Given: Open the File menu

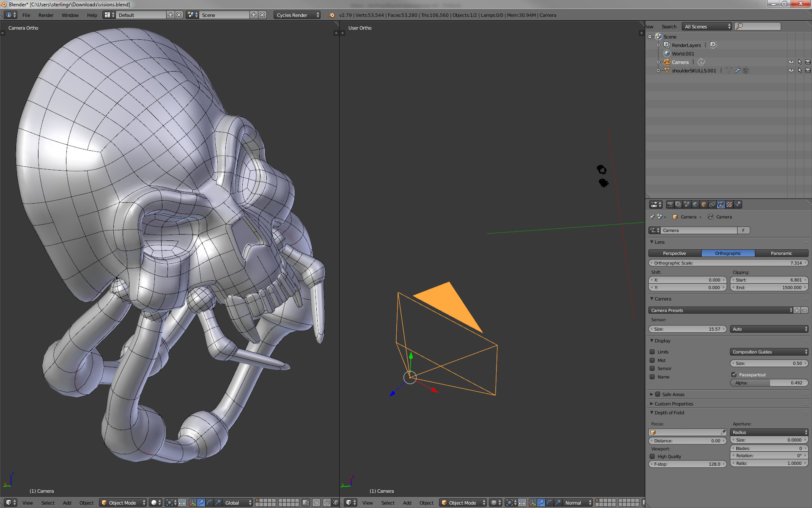Looking at the screenshot, I should pyautogui.click(x=26, y=15).
